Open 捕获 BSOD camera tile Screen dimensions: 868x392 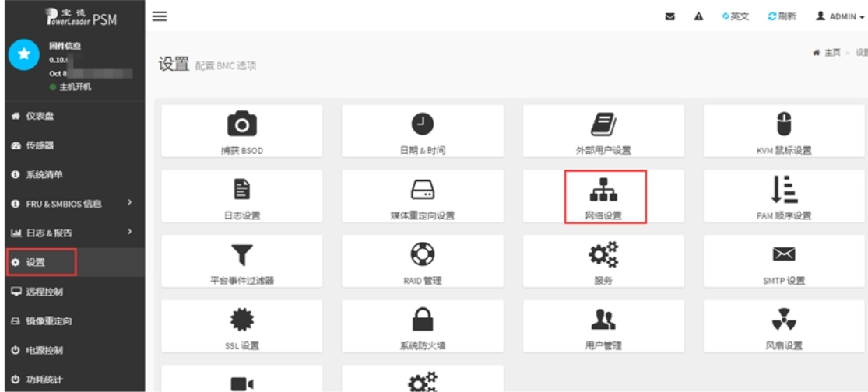(242, 131)
